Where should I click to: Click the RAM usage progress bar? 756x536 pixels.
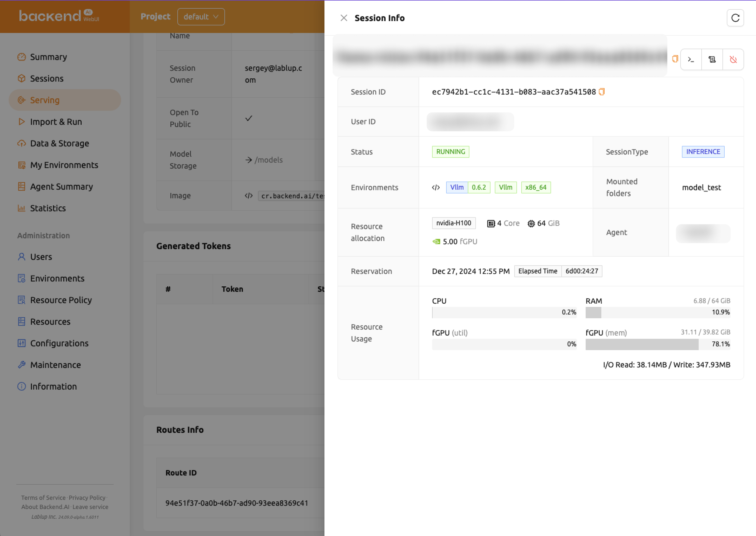tap(658, 312)
